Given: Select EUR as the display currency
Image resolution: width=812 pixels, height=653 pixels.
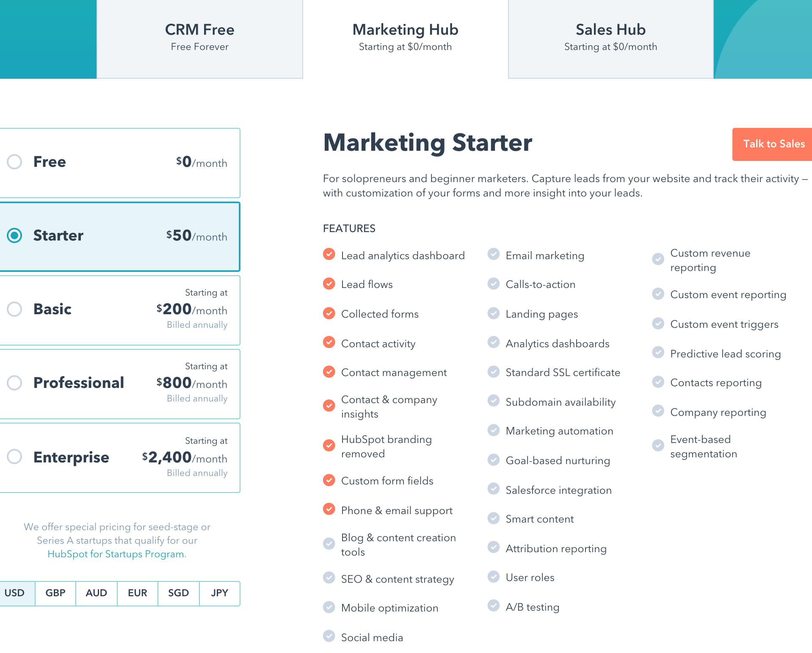Looking at the screenshot, I should click(x=137, y=593).
